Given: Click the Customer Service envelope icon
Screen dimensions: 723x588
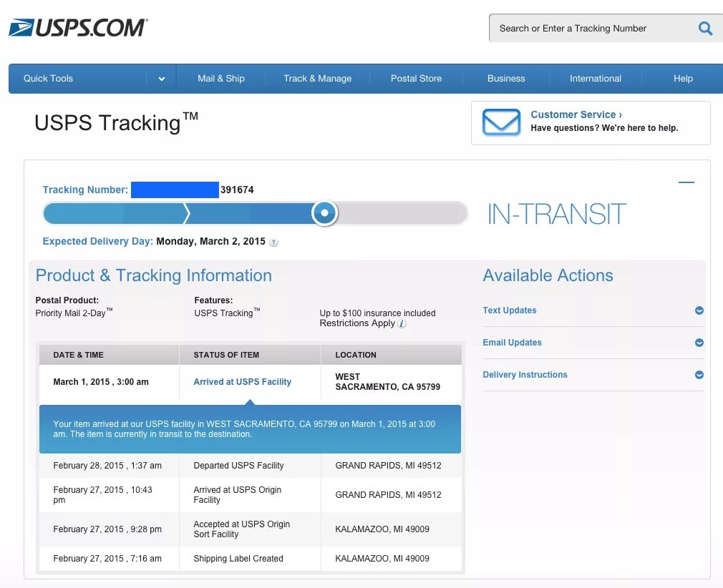Looking at the screenshot, I should tap(501, 122).
